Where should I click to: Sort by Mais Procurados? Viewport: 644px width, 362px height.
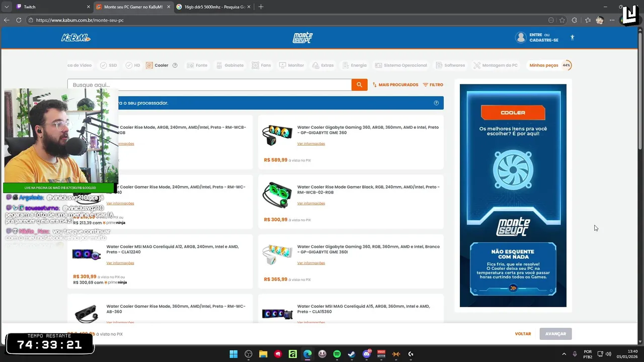395,85
